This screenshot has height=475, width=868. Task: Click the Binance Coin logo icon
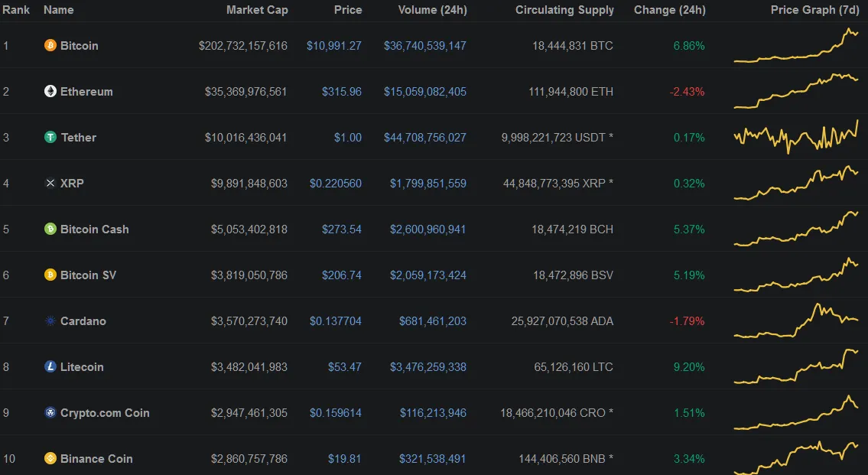50,459
